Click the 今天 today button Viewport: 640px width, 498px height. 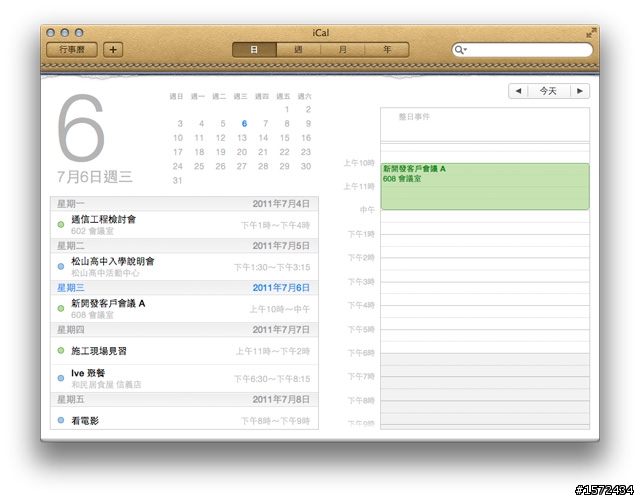point(549,91)
